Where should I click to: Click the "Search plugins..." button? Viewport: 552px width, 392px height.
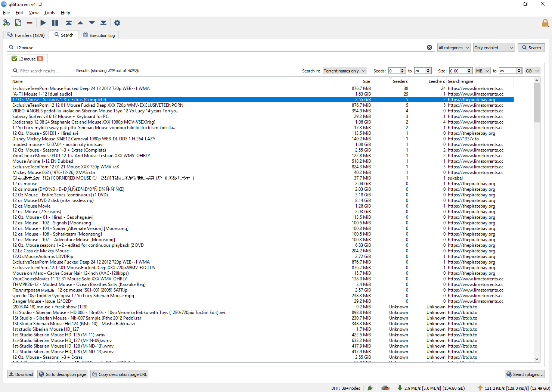pyautogui.click(x=525, y=374)
